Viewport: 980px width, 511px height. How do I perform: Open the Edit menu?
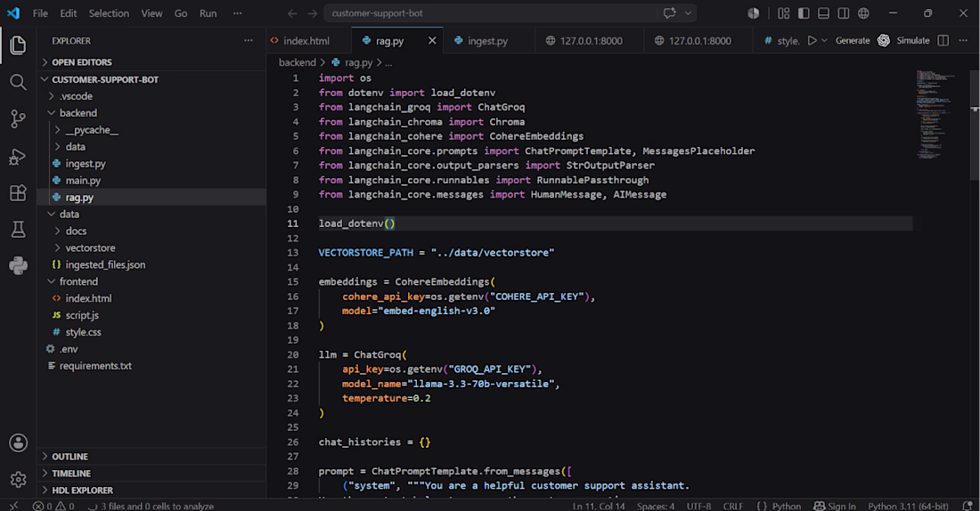[68, 13]
